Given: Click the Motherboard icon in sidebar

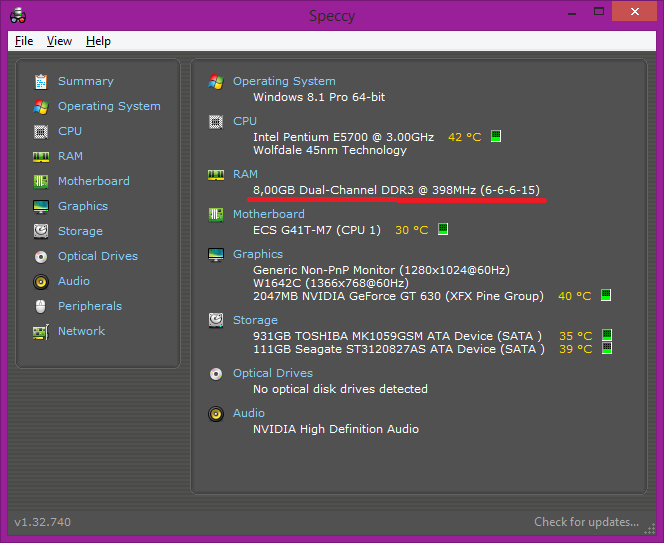Looking at the screenshot, I should [x=41, y=181].
